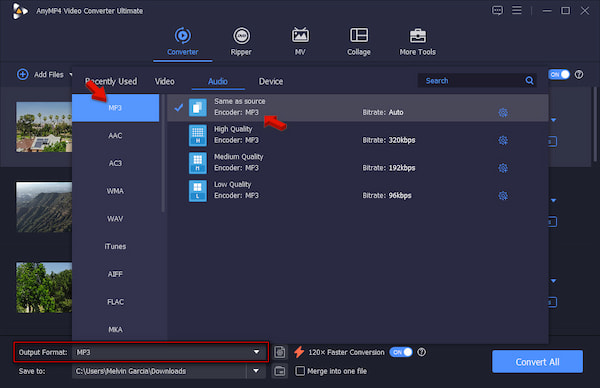Expand the Add Files dropdown arrow
The image size is (600, 388).
pos(71,74)
